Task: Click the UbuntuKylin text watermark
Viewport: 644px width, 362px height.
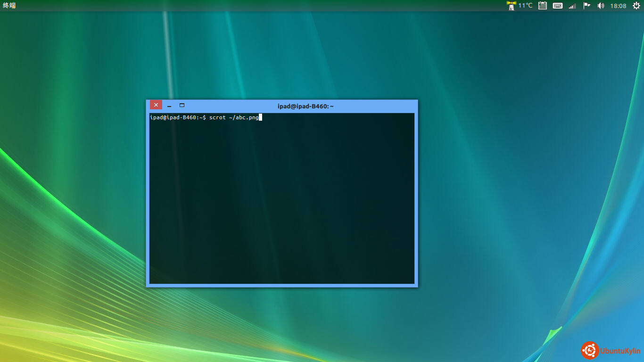Action: pyautogui.click(x=620, y=351)
